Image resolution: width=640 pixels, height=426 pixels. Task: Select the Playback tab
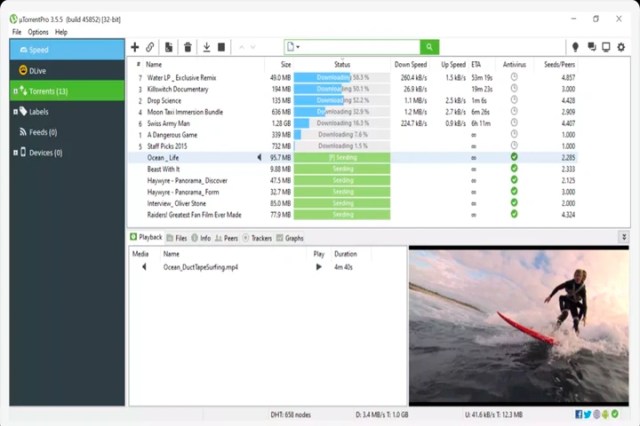point(146,237)
